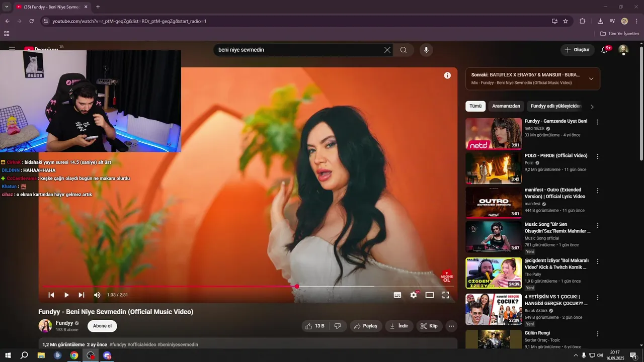Open YouTube notifications bell
This screenshot has width=644, height=362.
tap(605, 50)
